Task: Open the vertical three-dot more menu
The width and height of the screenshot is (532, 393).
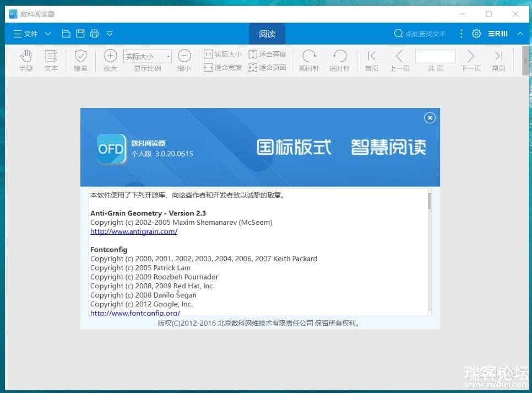Action: click(461, 34)
